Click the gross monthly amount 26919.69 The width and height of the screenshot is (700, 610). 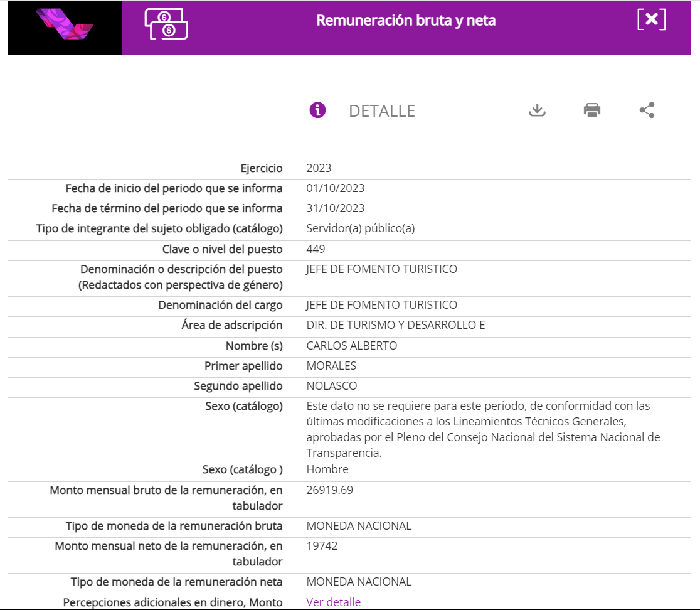[329, 490]
